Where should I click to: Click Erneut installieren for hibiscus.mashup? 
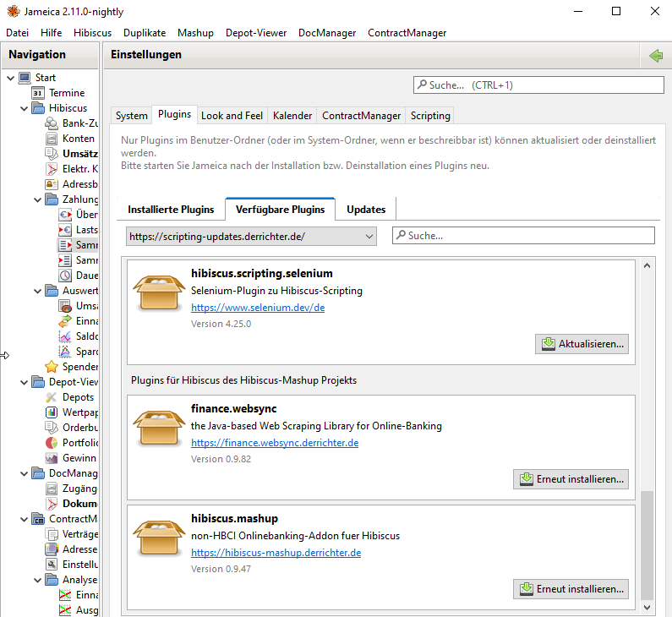click(x=571, y=589)
